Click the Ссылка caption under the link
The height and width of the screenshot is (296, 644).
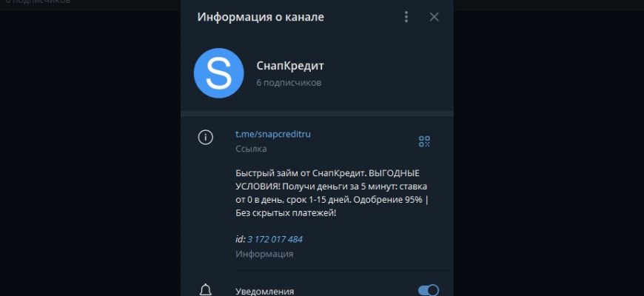[251, 149]
